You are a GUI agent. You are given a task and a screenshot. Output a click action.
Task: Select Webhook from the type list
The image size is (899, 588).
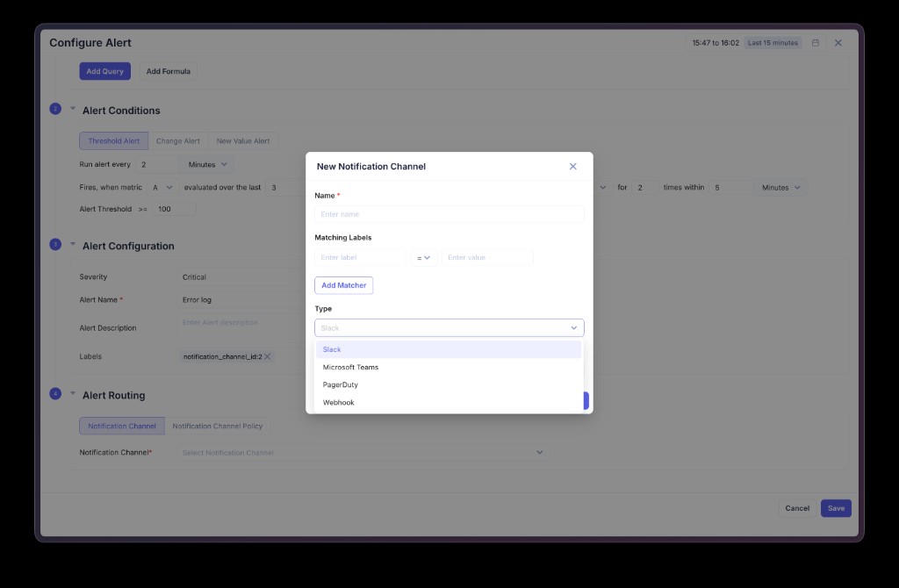tap(337, 402)
